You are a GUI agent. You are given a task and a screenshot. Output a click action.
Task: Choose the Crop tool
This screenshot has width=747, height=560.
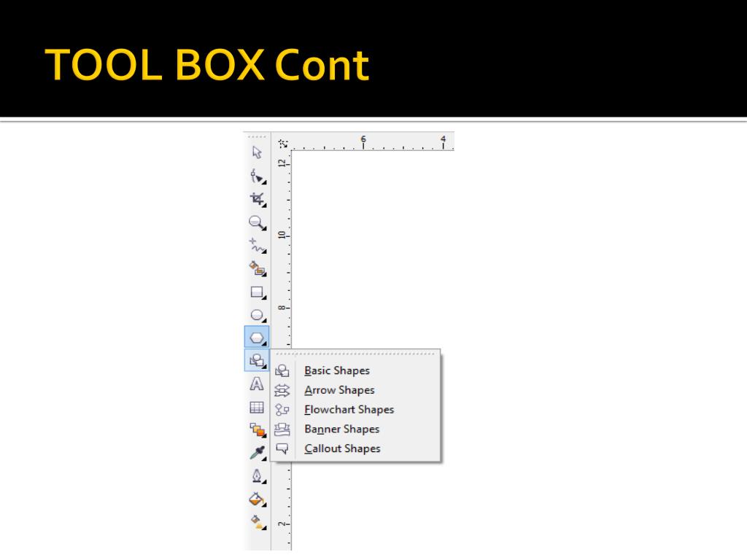[x=258, y=199]
